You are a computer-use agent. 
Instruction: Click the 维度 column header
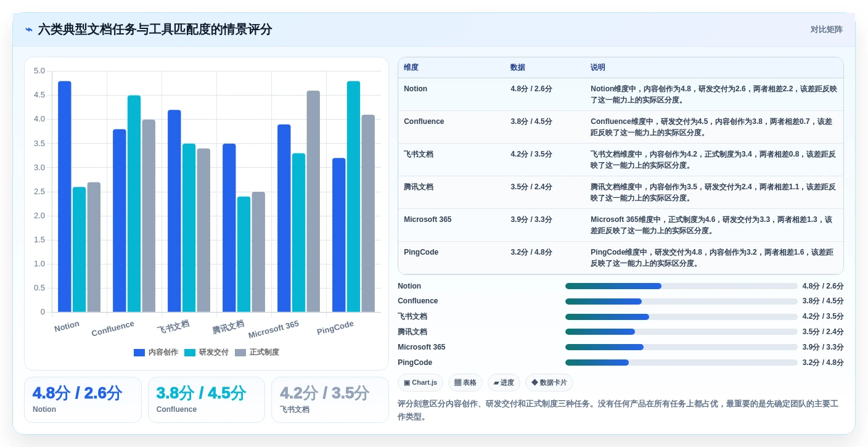pos(411,68)
